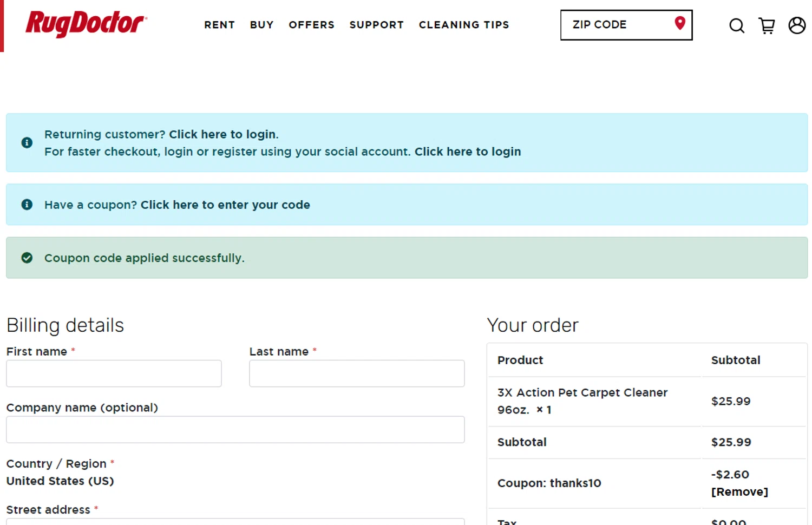Click the RugDoctor logo
The height and width of the screenshot is (525, 812).
[86, 24]
